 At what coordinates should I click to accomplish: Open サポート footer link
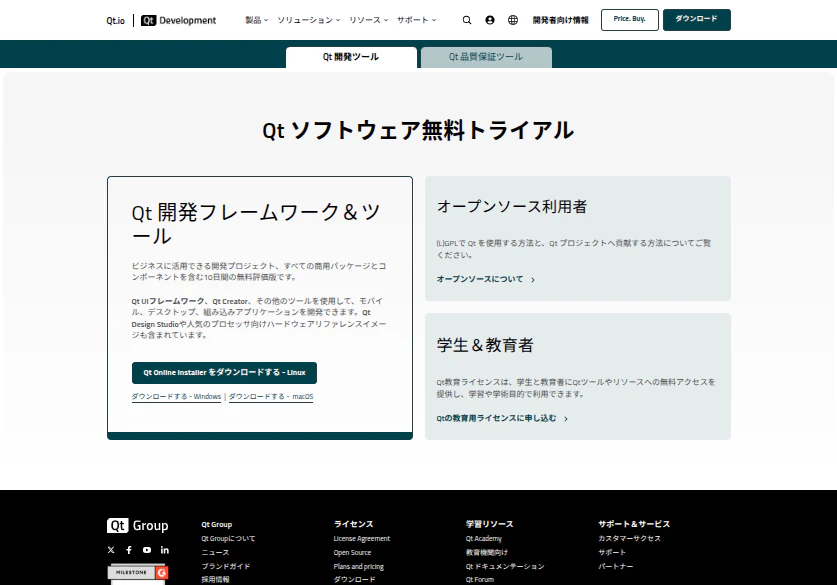612,552
